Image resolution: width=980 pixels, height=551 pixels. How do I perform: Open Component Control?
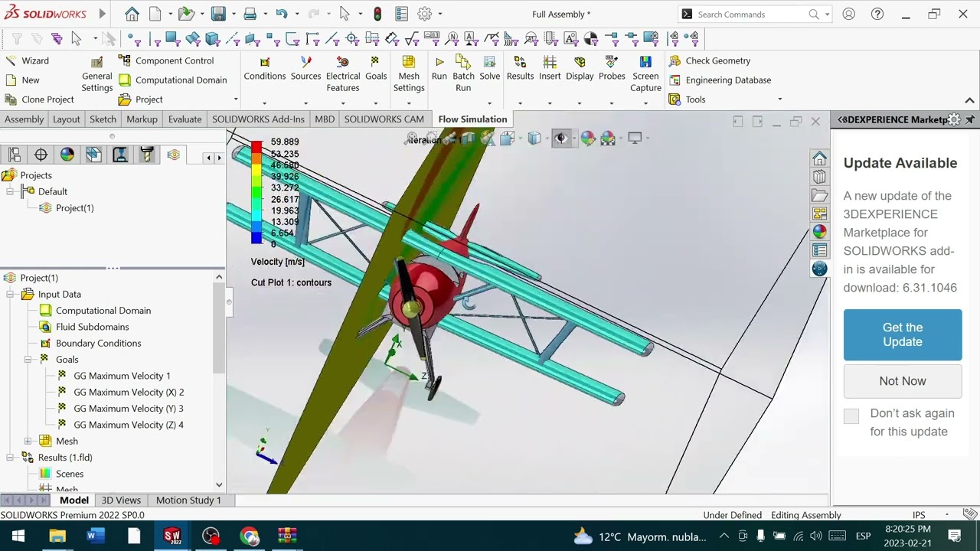coord(166,60)
